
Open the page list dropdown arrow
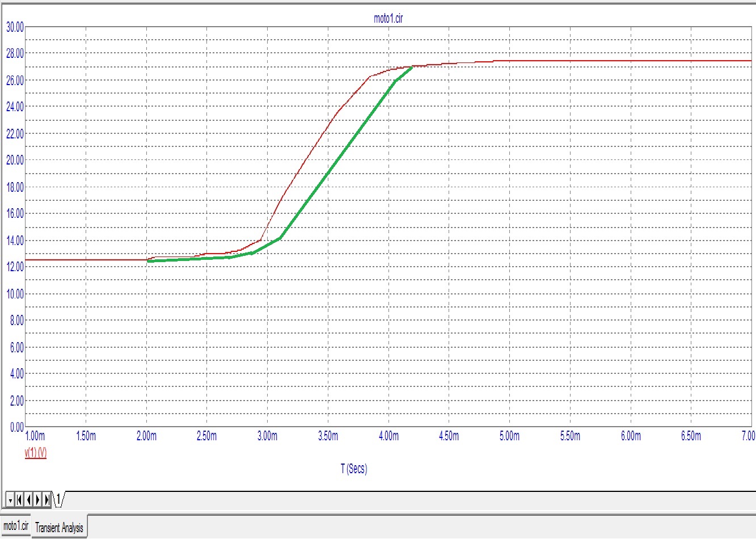[10, 500]
